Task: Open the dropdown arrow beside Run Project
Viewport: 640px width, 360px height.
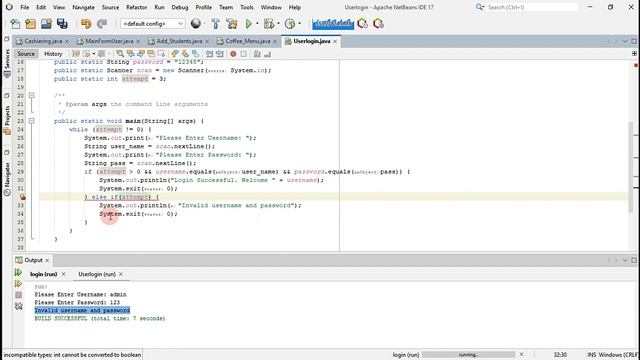Action: pos(257,24)
